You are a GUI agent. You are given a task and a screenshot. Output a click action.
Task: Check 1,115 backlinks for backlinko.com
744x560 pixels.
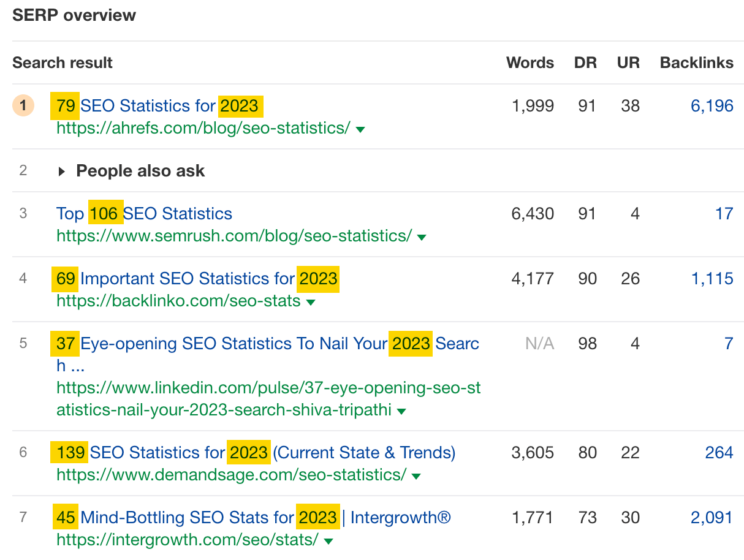point(712,279)
